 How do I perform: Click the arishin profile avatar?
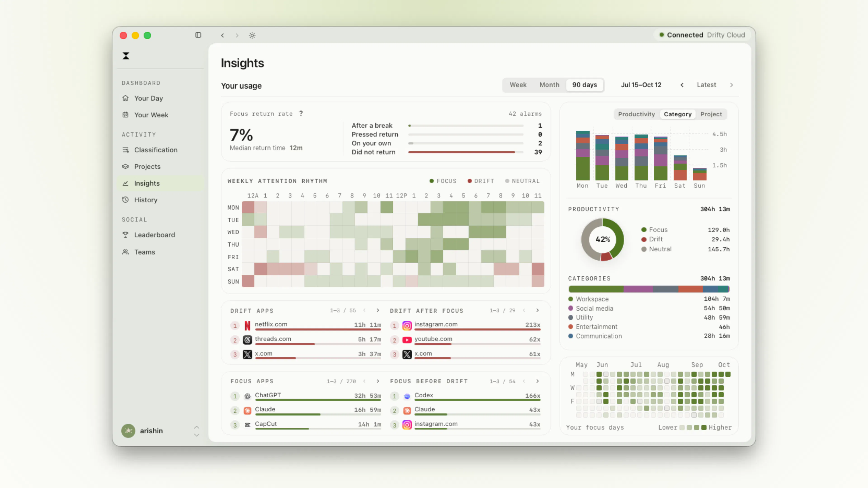coord(128,431)
